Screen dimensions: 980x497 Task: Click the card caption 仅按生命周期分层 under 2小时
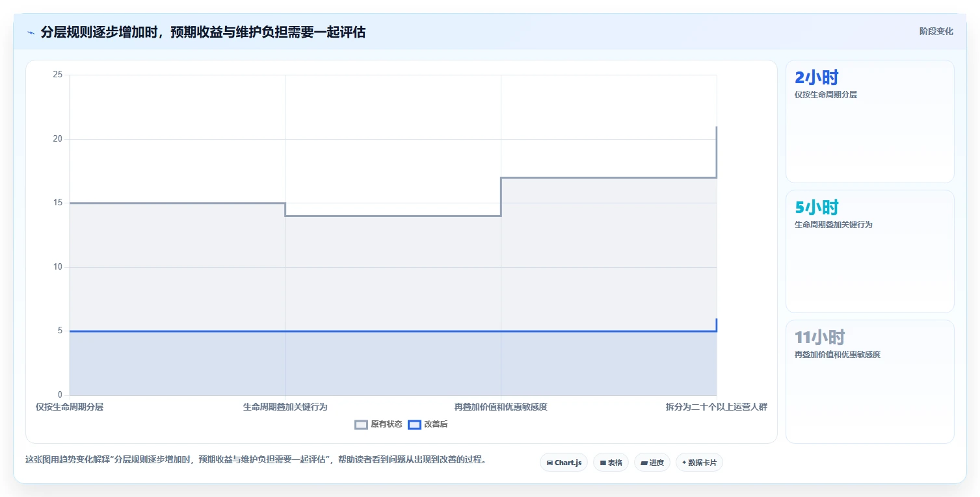coord(826,95)
